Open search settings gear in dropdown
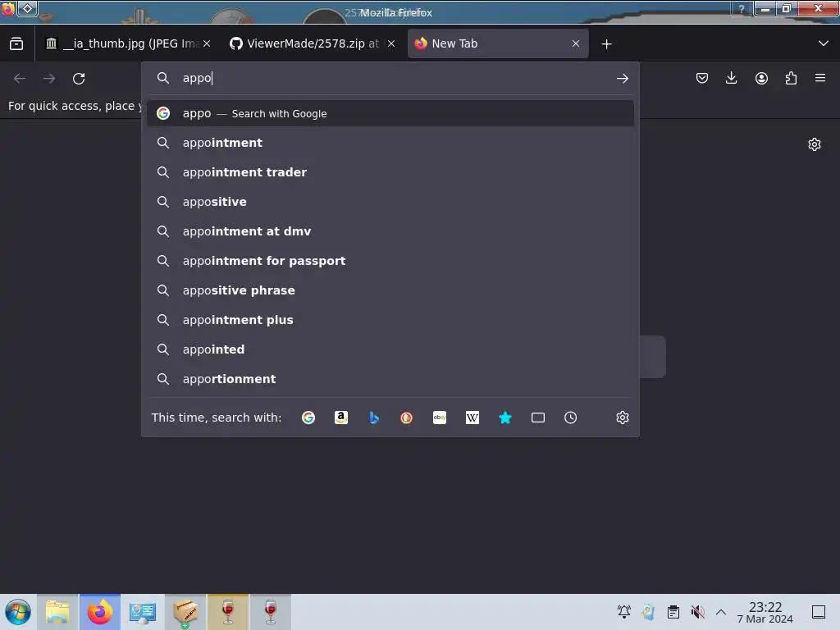Screen dimensions: 840x630 (x=622, y=418)
